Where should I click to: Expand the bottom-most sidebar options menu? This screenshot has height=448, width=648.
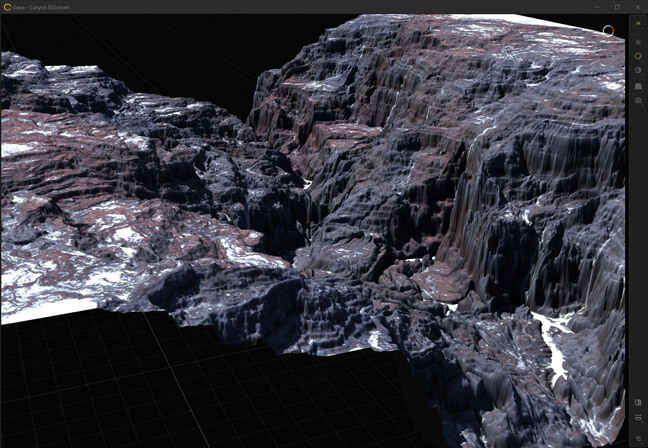click(x=638, y=438)
